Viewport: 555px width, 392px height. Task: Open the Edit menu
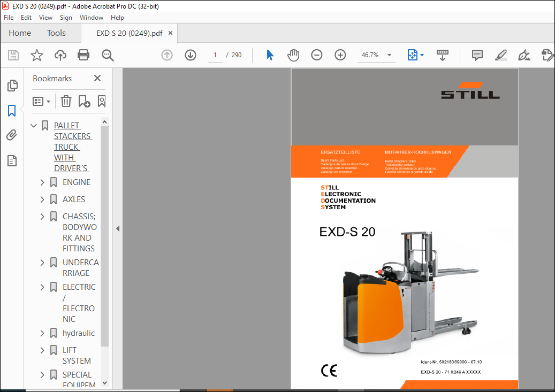click(x=26, y=17)
